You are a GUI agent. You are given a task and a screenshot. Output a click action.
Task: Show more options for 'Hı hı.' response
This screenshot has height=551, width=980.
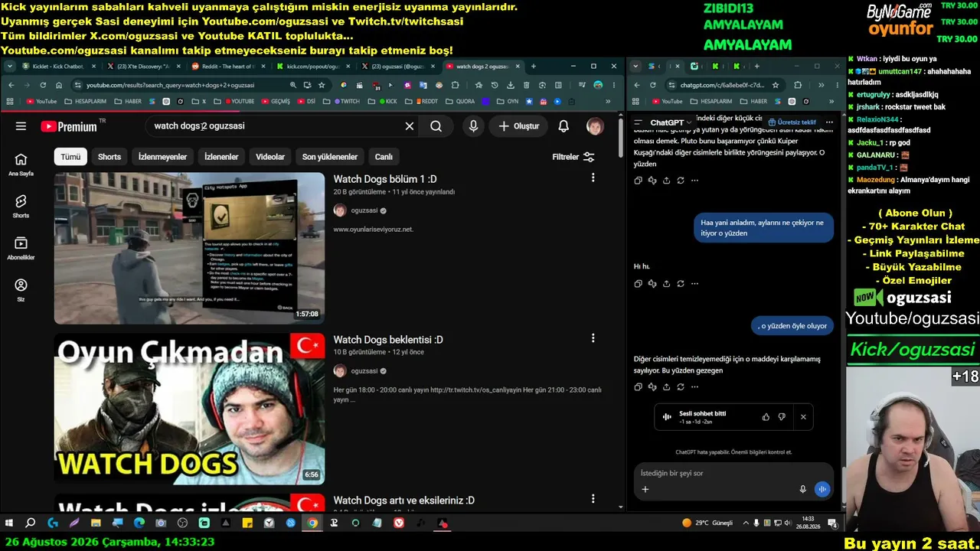click(694, 284)
